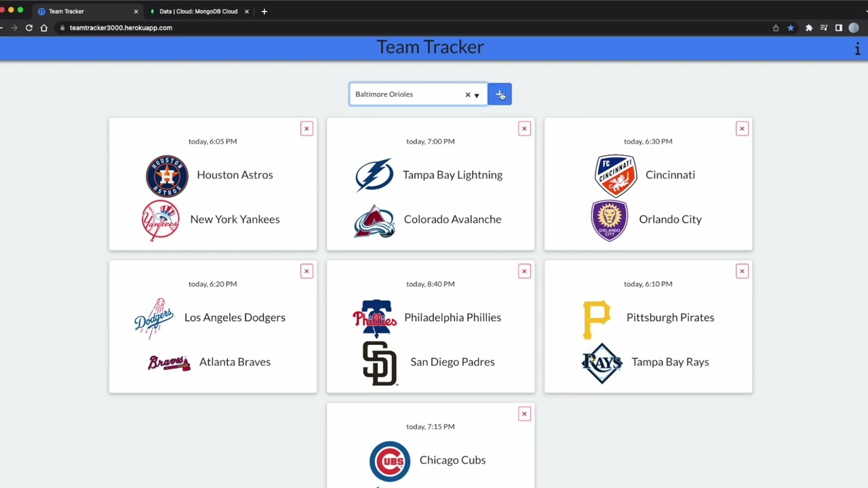868x488 pixels.
Task: Open the media control icon in toolbar
Action: [x=824, y=28]
